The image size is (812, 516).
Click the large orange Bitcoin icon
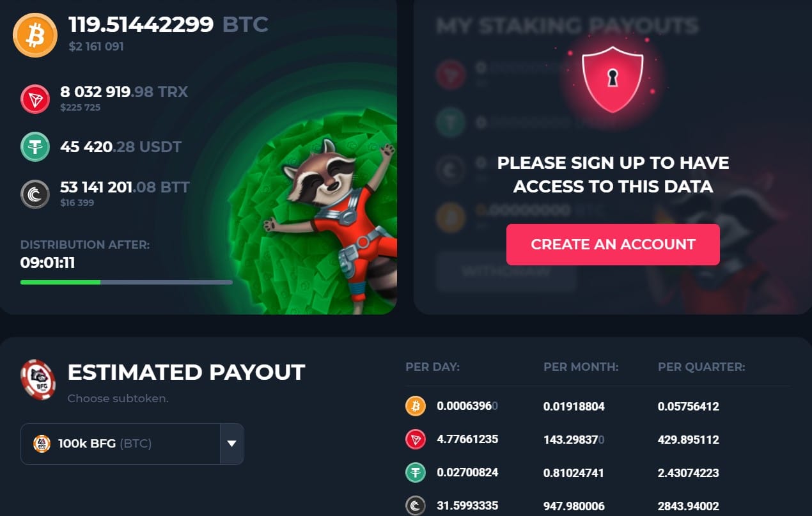point(35,35)
